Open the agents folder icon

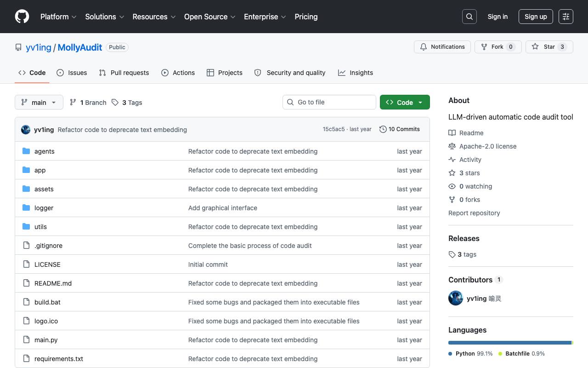click(x=26, y=151)
